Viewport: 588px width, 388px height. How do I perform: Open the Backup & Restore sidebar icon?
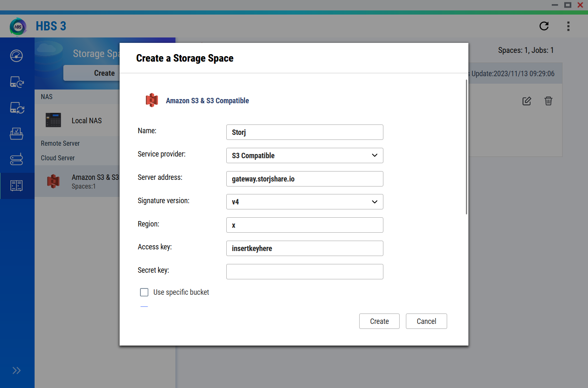[17, 82]
